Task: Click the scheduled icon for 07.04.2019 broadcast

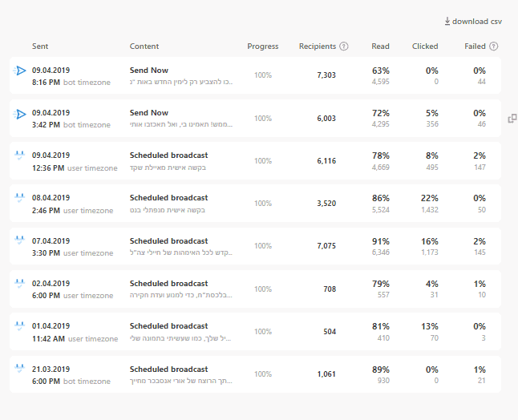Action: click(20, 241)
